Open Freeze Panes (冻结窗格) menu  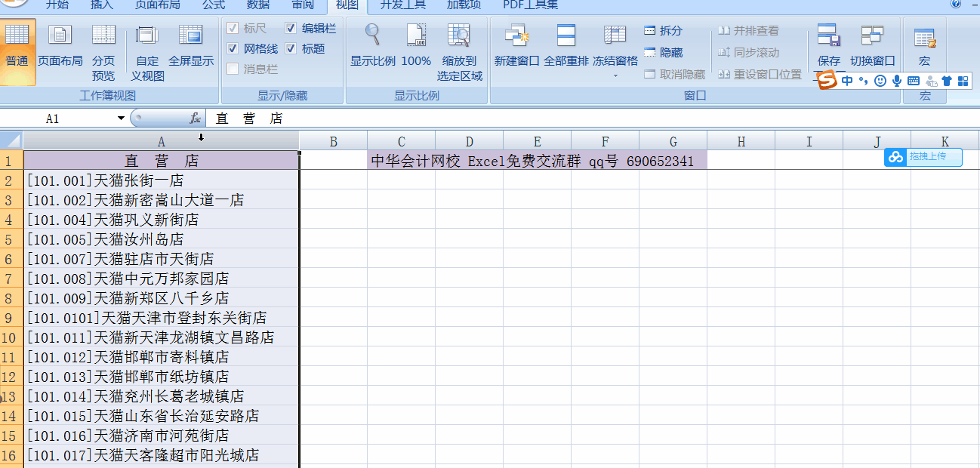(x=615, y=51)
